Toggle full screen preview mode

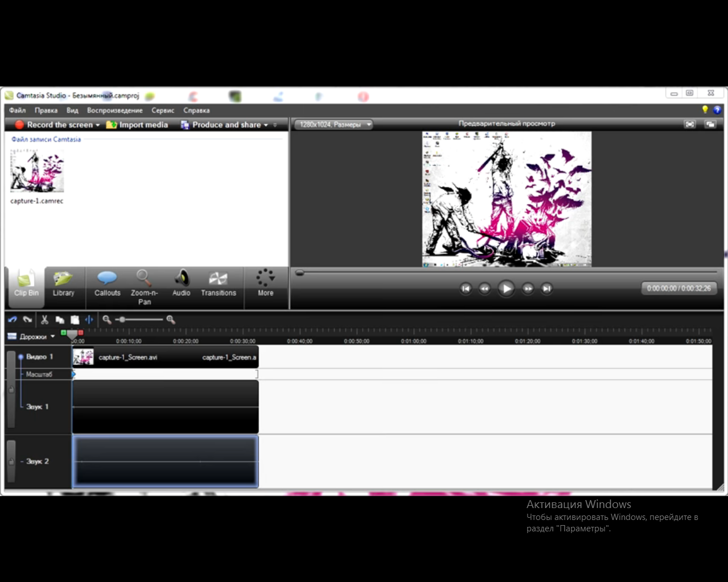(x=690, y=124)
